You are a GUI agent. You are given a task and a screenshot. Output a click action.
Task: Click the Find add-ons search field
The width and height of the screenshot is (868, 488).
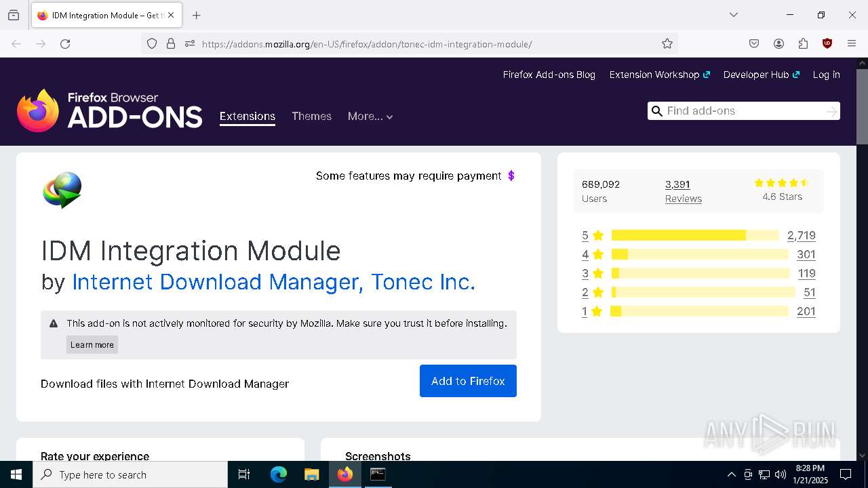tap(745, 111)
